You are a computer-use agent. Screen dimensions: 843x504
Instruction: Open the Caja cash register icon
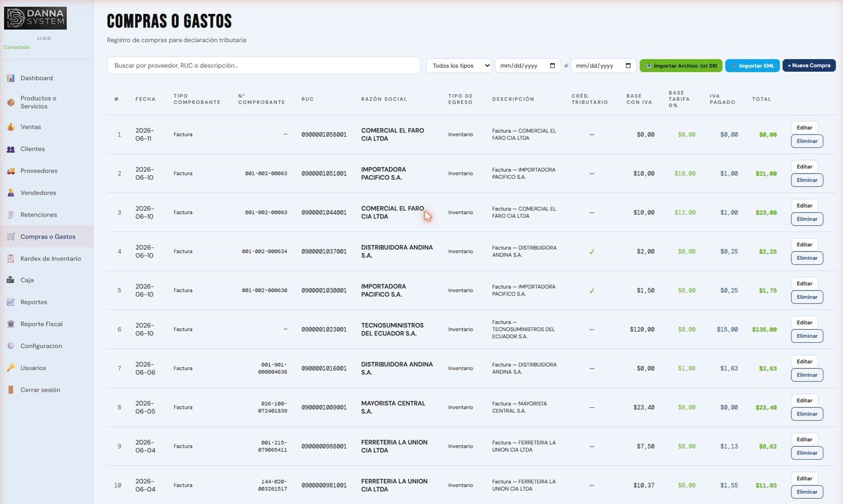coord(11,280)
